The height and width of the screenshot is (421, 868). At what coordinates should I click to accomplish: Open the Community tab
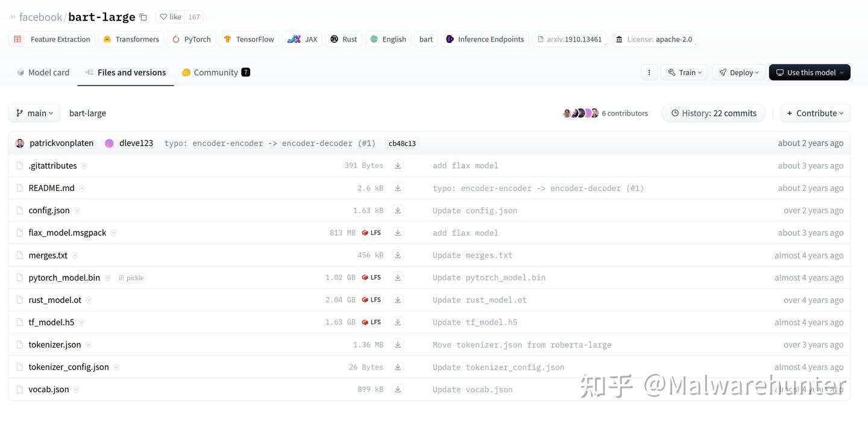tap(216, 72)
